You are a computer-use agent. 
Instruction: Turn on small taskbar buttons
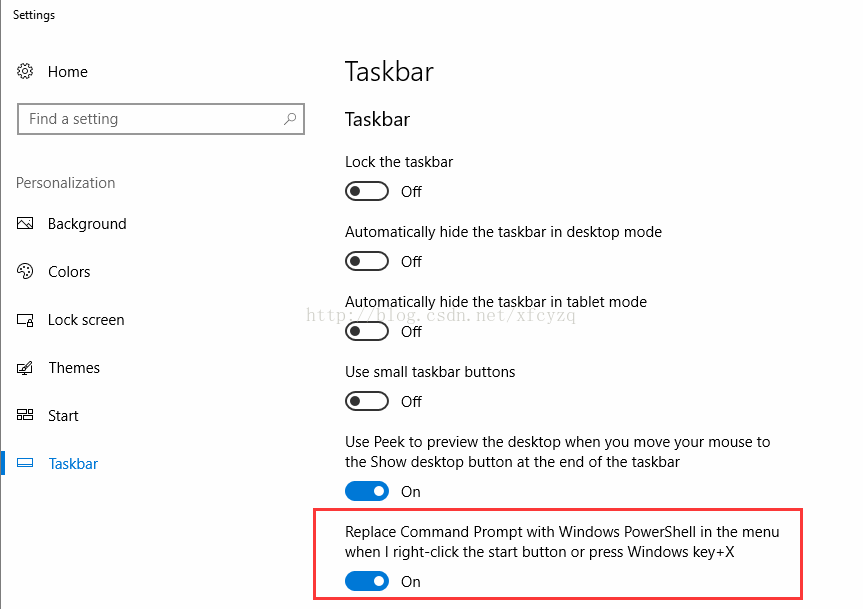[x=367, y=401]
